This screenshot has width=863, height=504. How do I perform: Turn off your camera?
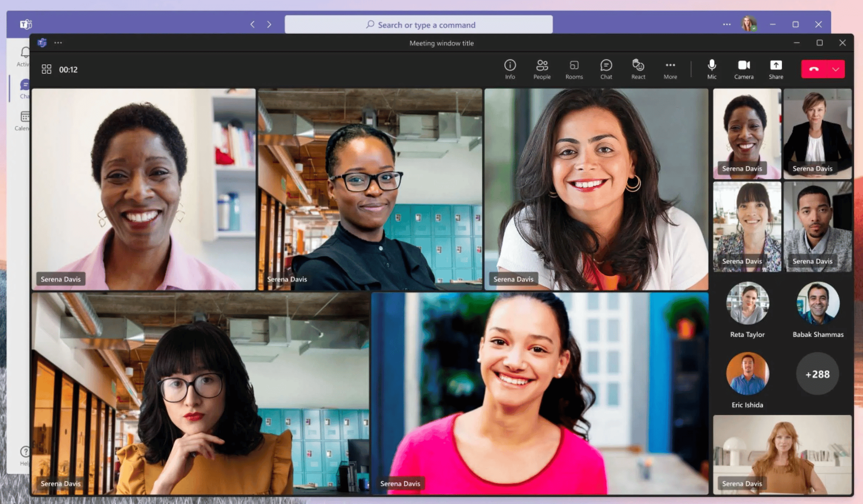pos(743,69)
